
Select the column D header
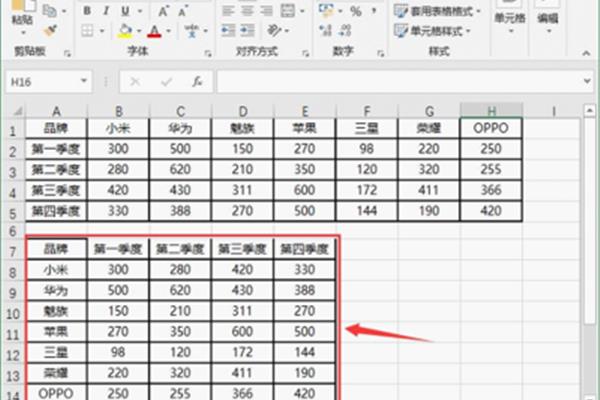point(243,111)
